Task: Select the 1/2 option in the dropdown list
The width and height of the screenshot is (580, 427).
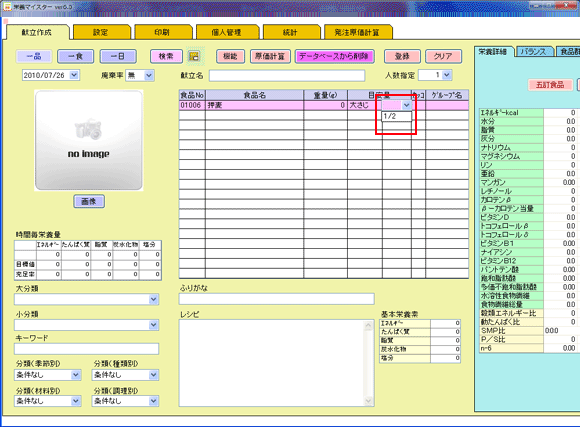Action: 396,116
